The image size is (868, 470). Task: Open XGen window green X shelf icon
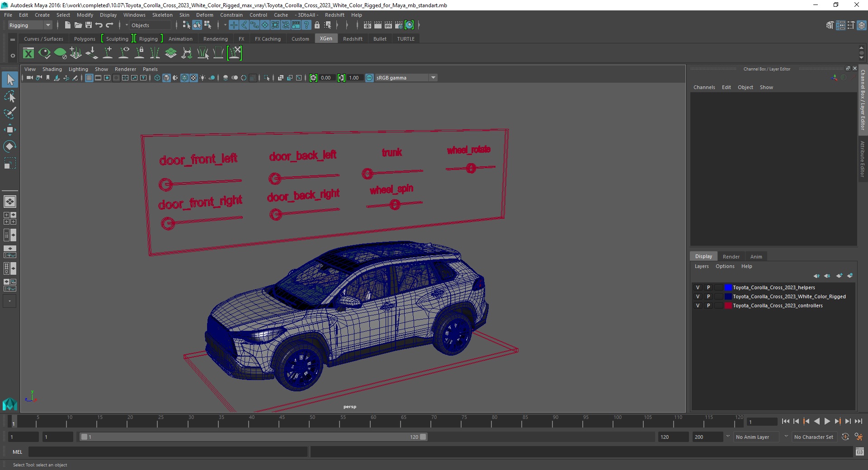click(28, 53)
